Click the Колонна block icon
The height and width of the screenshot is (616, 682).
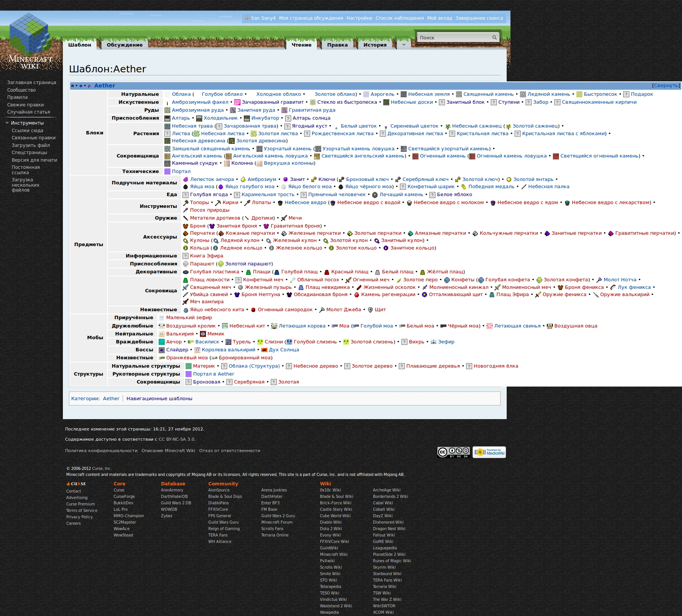(227, 163)
